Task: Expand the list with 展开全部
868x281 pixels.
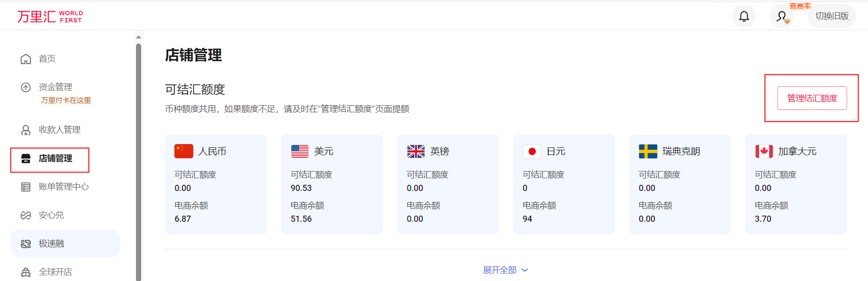Action: 505,270
